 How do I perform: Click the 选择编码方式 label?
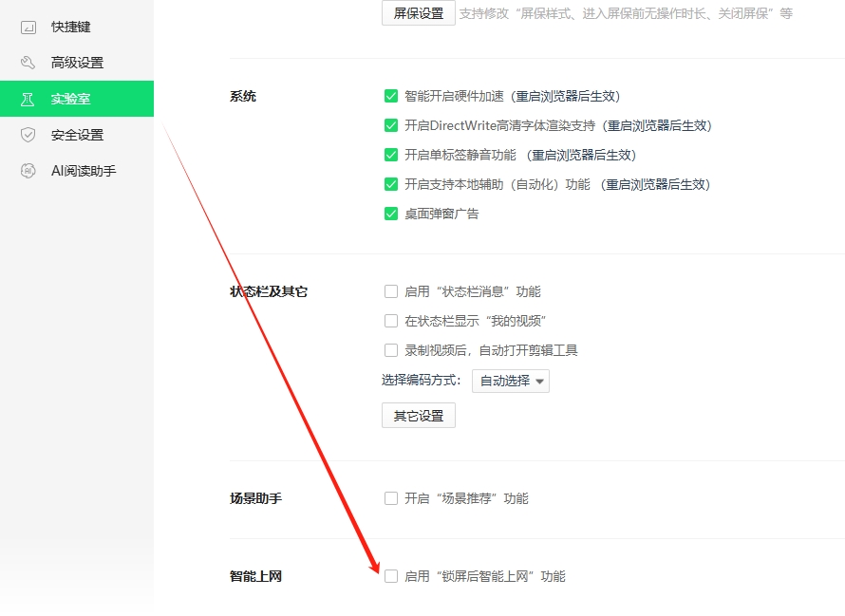421,380
